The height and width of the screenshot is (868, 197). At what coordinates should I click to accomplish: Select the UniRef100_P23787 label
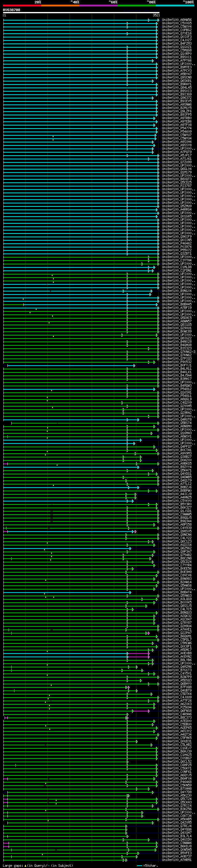point(177,186)
